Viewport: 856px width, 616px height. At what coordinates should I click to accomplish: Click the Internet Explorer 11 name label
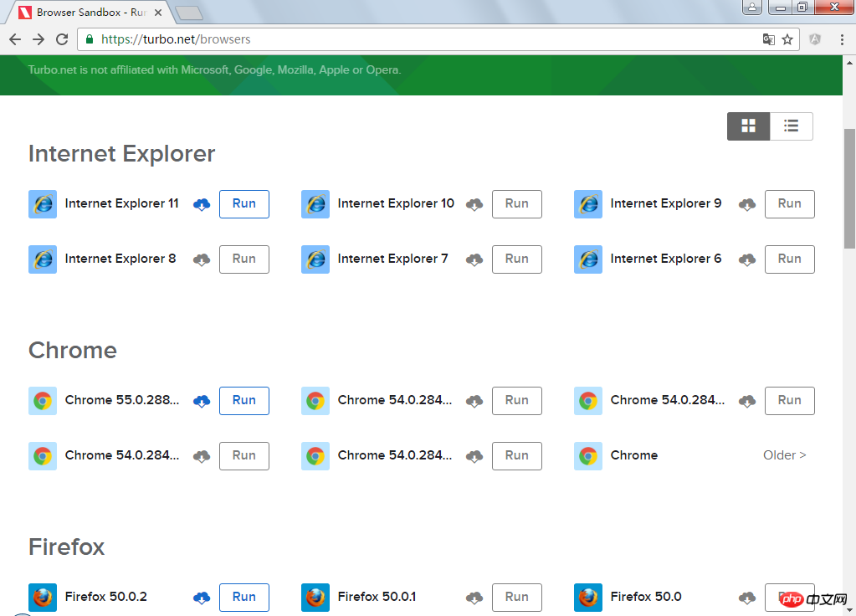click(121, 203)
